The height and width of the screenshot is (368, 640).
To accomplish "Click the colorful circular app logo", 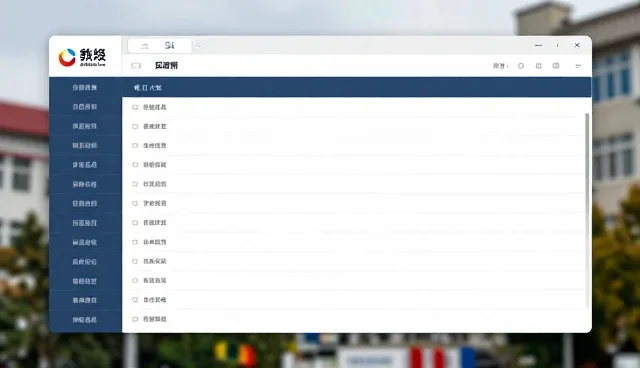I will tap(67, 58).
